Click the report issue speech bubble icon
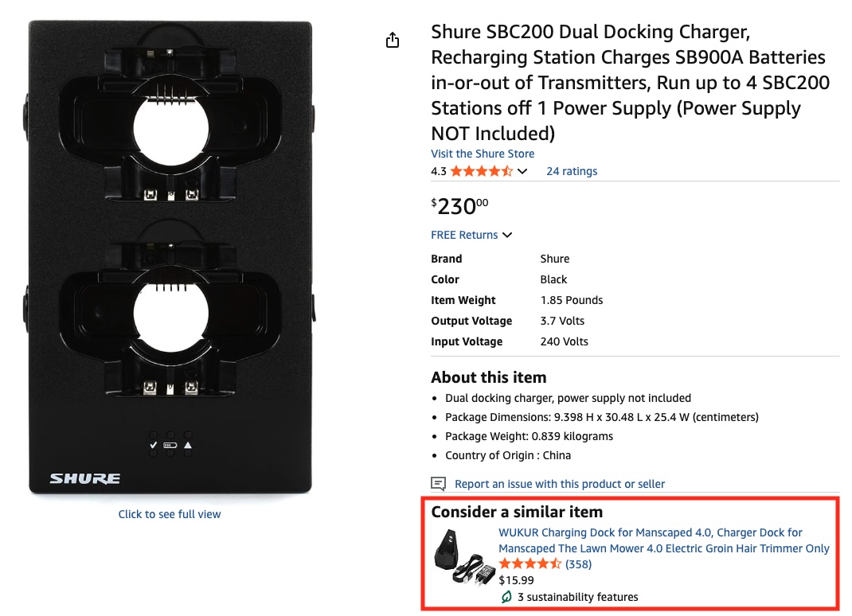The image size is (852, 616). tap(438, 484)
